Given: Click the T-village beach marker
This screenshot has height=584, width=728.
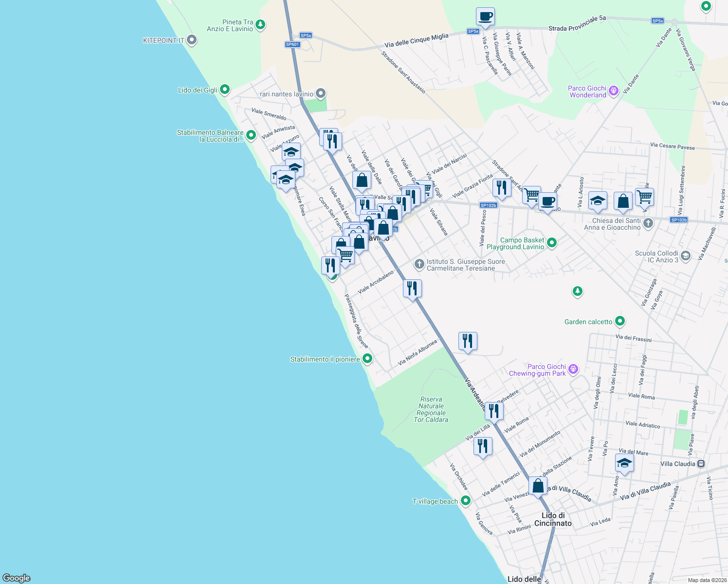Looking at the screenshot, I should (x=465, y=501).
